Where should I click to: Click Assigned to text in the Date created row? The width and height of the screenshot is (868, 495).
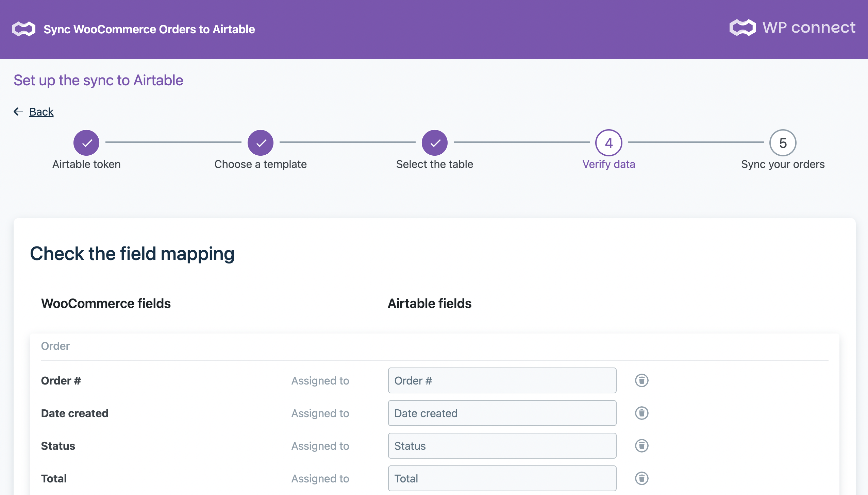tap(320, 413)
